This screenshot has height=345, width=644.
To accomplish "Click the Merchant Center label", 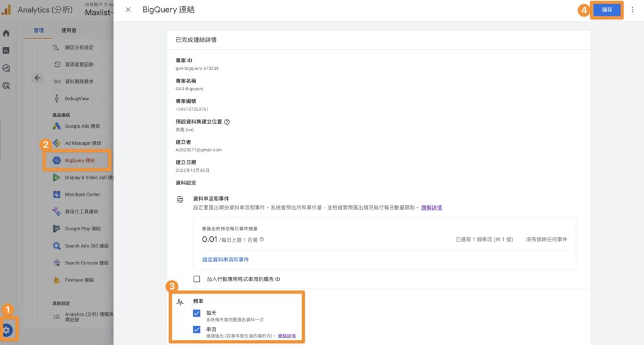I will coord(82,195).
